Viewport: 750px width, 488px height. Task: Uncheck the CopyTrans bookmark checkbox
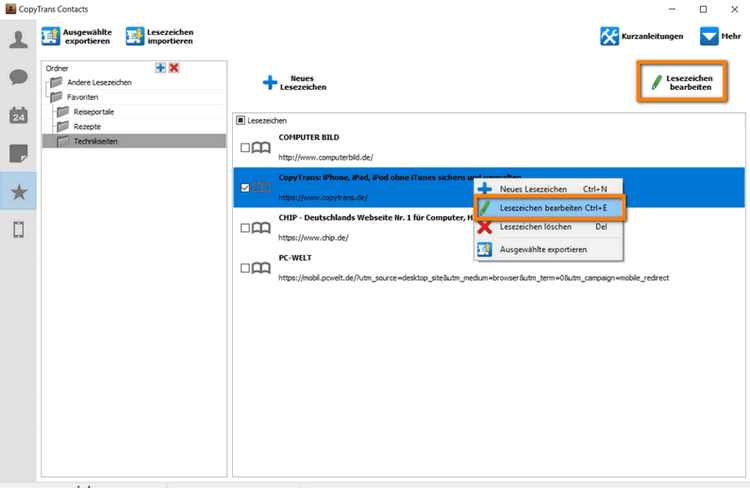pyautogui.click(x=245, y=188)
